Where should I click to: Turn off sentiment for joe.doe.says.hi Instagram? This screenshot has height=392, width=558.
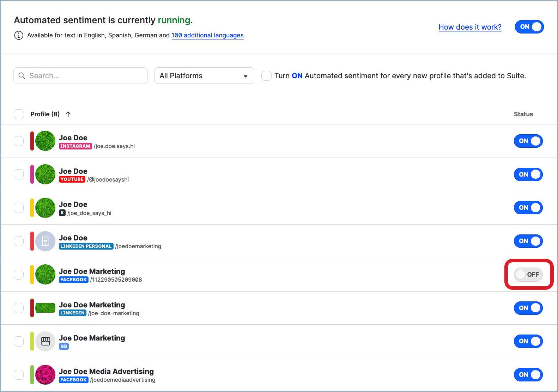click(528, 141)
